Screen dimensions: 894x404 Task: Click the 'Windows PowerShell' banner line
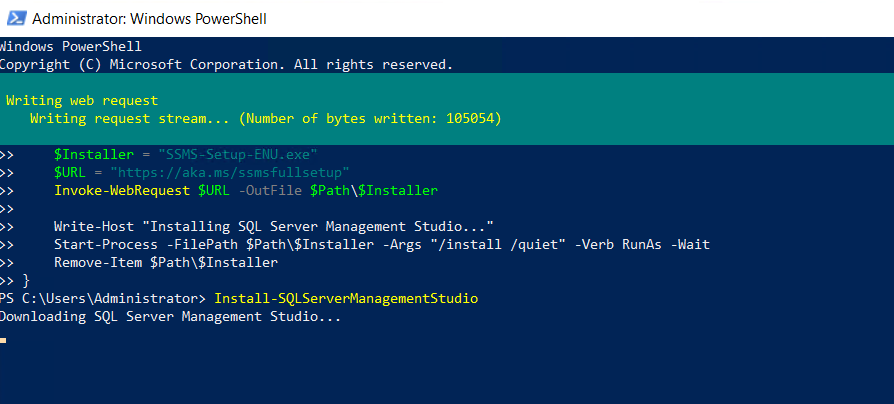[x=71, y=47]
